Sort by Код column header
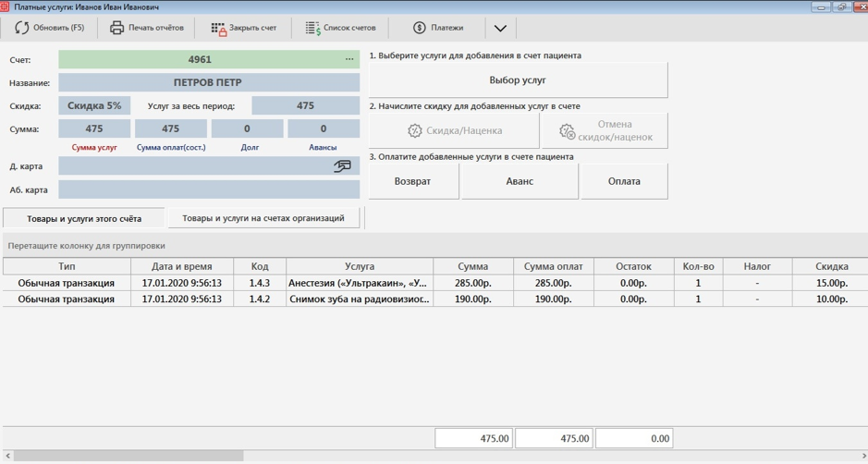Screen dimensions: 868x464 click(260, 266)
